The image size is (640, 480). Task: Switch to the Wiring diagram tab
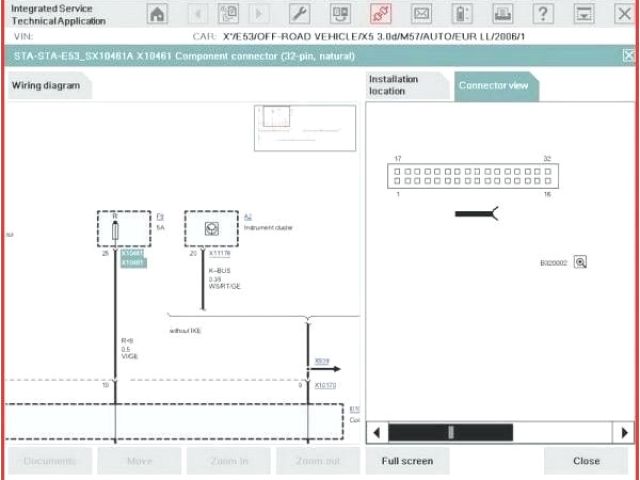45,86
